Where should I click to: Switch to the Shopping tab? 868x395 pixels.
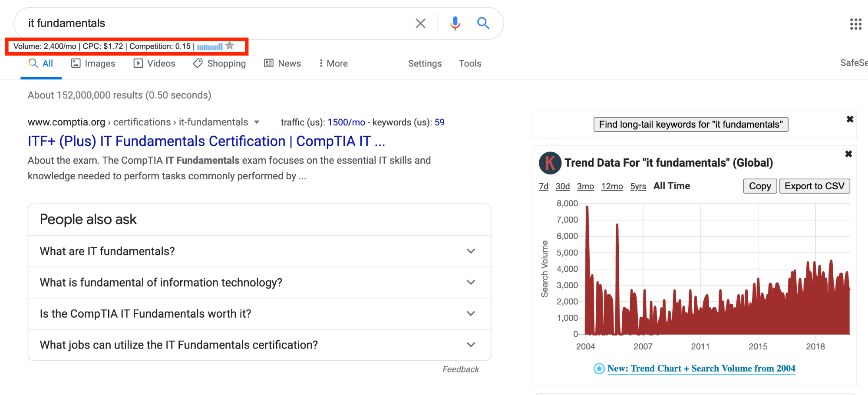[220, 63]
